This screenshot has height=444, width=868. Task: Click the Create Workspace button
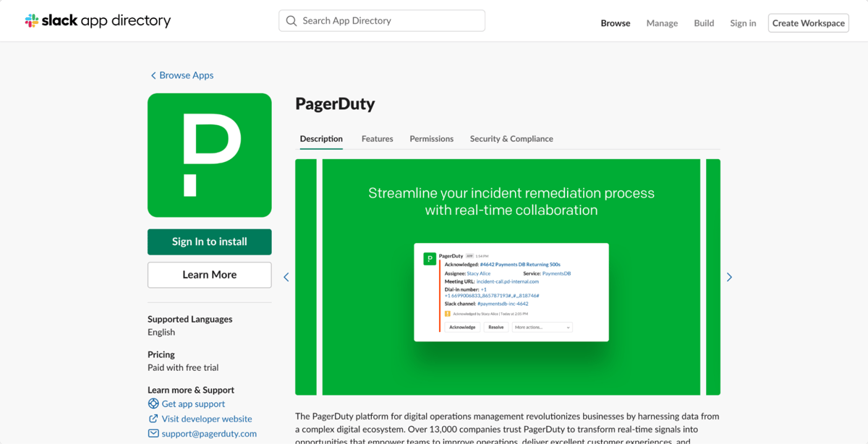point(809,23)
